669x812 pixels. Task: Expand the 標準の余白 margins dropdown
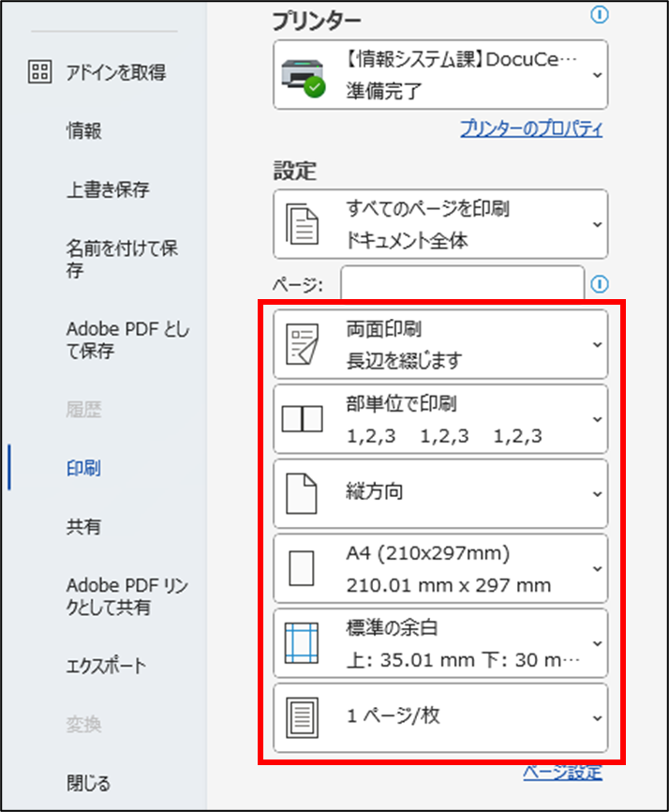pos(440,642)
